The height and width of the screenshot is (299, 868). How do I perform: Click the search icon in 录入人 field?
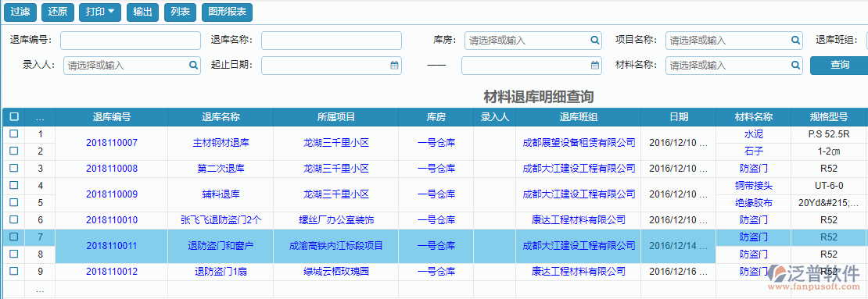tap(193, 66)
